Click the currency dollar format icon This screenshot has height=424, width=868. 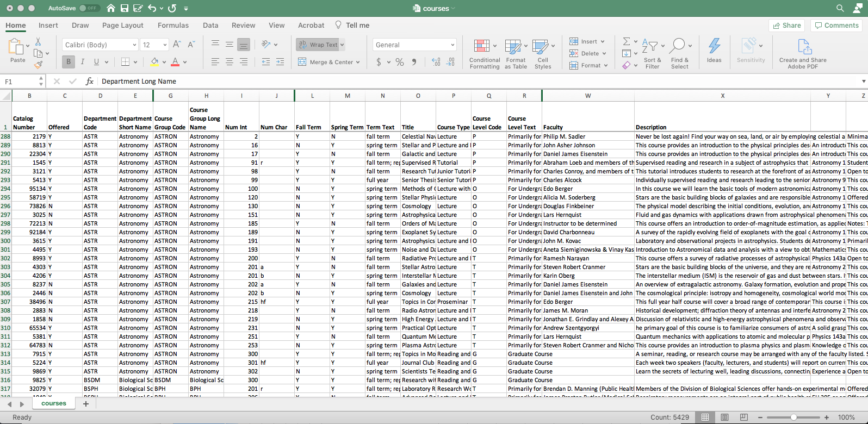click(379, 62)
